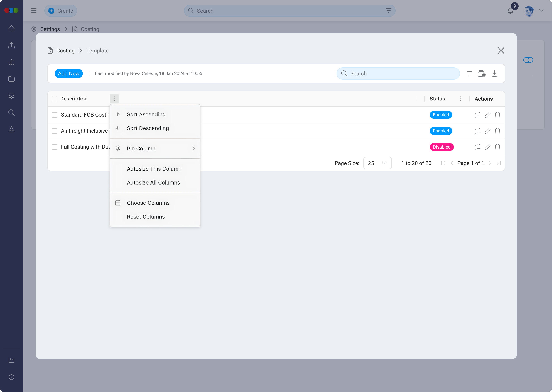Check the checkbox for Standard FOB Costing row
This screenshot has width=552, height=392.
54,115
